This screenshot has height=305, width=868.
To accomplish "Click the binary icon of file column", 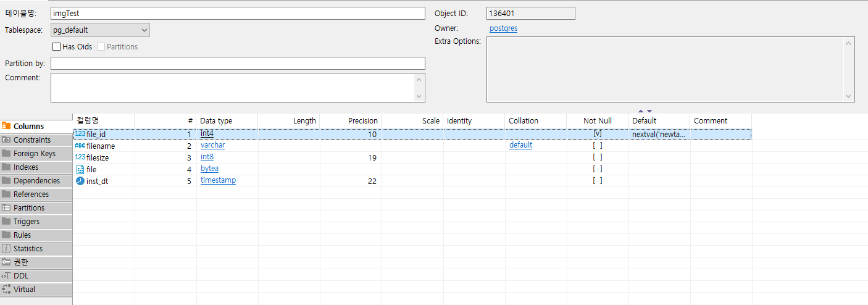I will (x=80, y=169).
